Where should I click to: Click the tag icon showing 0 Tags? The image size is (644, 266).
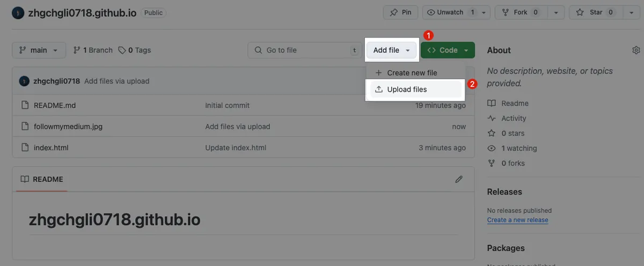point(122,50)
